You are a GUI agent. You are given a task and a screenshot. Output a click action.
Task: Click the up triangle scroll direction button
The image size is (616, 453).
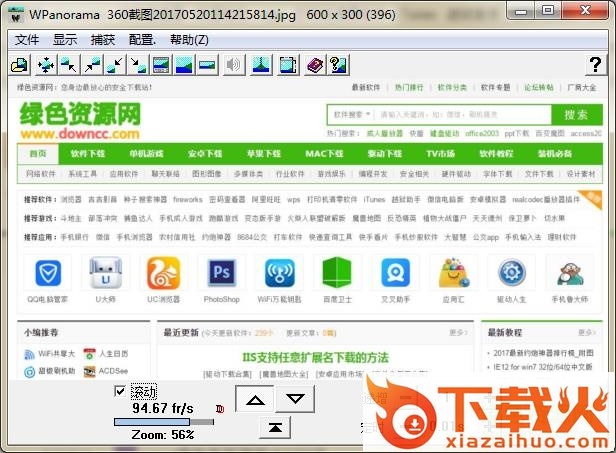(x=255, y=399)
